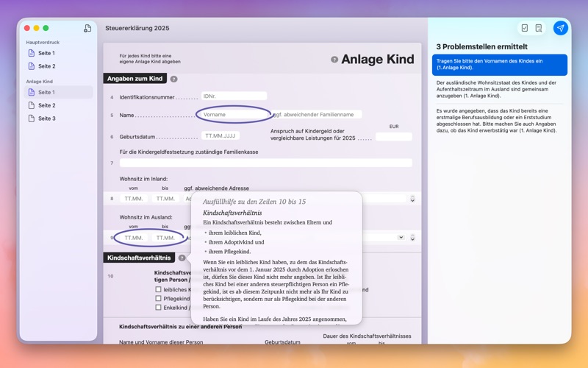The height and width of the screenshot is (368, 588).
Task: Click the Vorname input field
Action: point(234,115)
